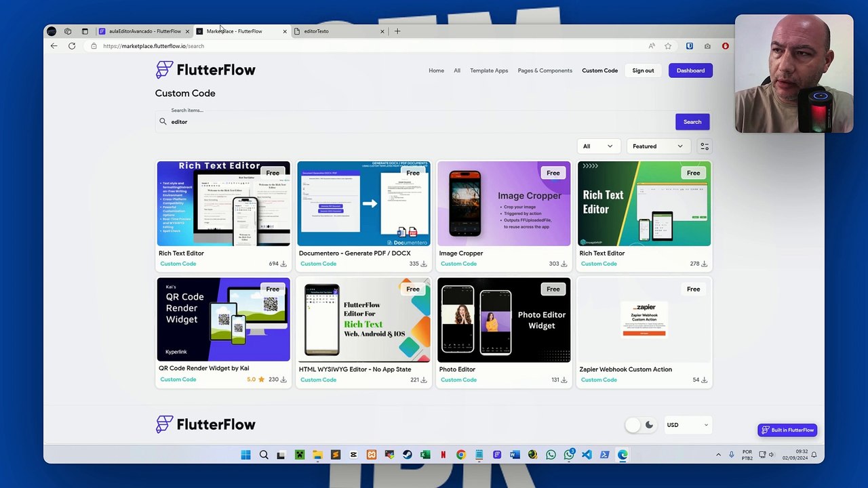Click the search magnifier icon in search bar
The width and height of the screenshot is (868, 488).
[163, 121]
